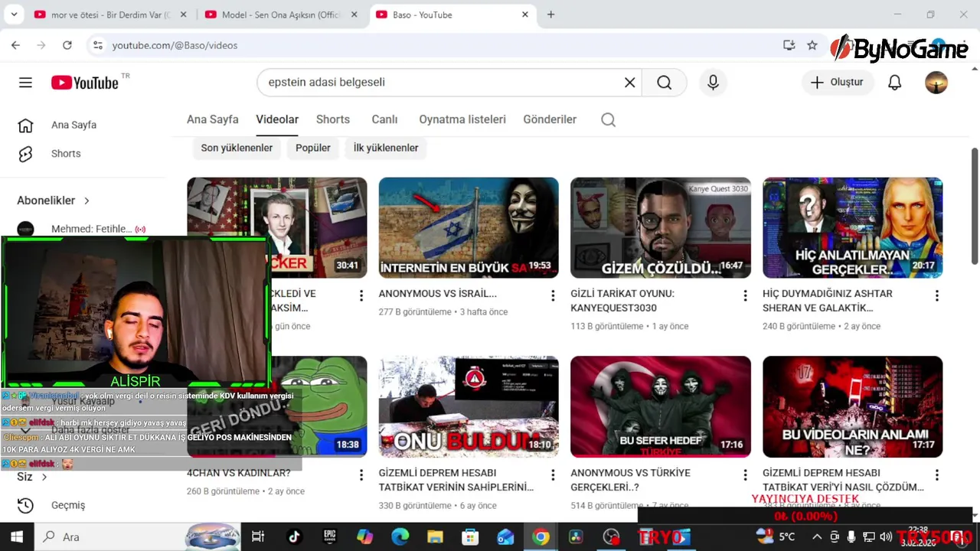The width and height of the screenshot is (980, 551).
Task: Open the account avatar menu
Action: click(936, 83)
